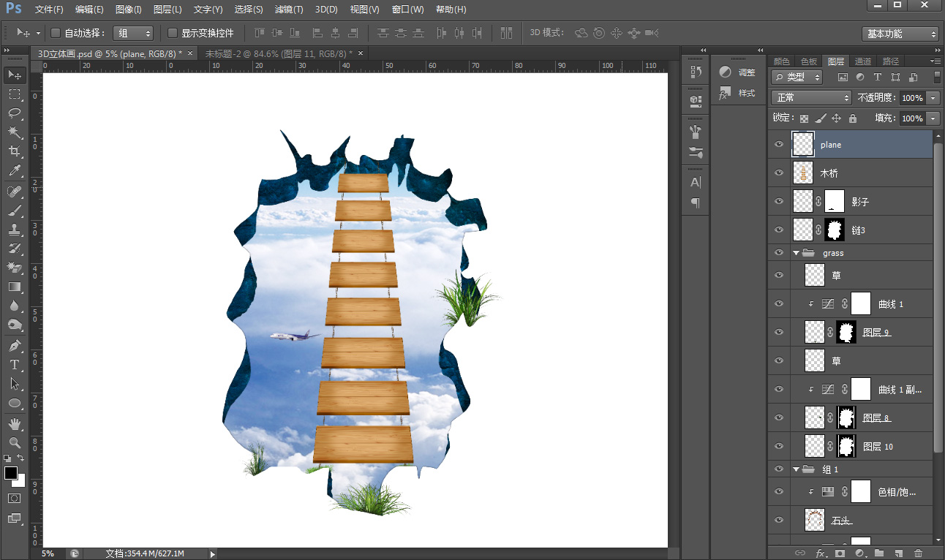Open the auto-select 组 dropdown
This screenshot has width=945, height=560.
pos(132,33)
